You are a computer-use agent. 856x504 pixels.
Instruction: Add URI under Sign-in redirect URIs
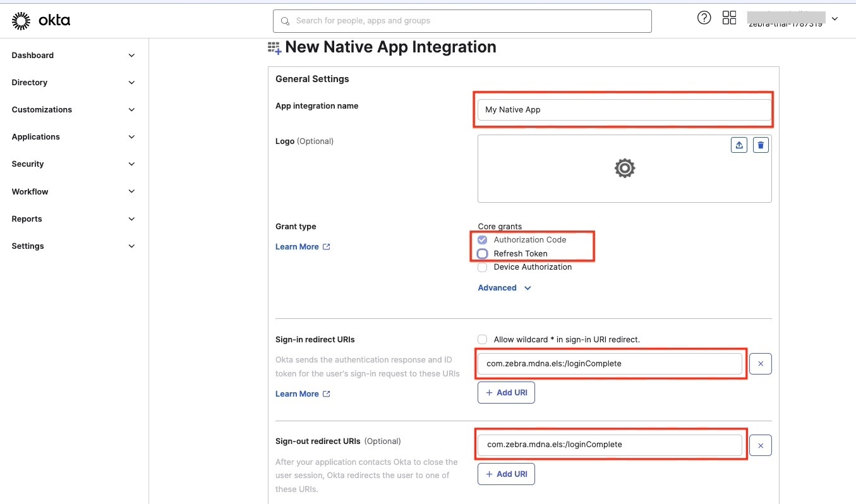tap(506, 392)
